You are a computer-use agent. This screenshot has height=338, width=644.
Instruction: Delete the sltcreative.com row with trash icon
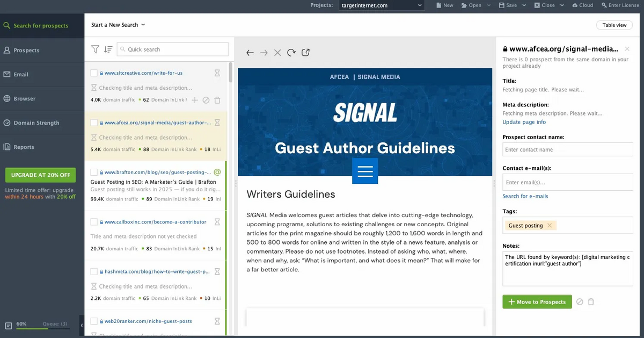[217, 100]
